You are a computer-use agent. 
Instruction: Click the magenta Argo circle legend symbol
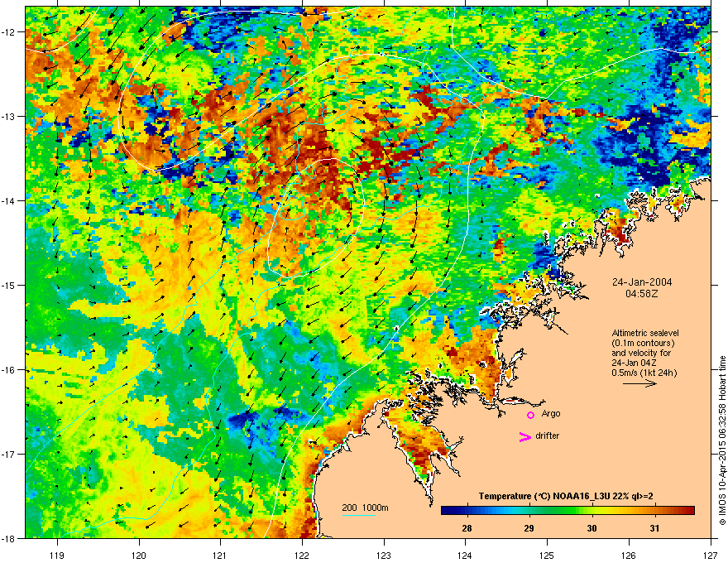tap(530, 415)
